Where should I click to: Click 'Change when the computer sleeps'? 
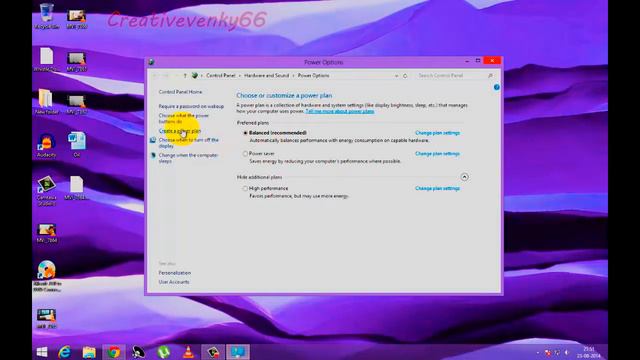[189, 158]
